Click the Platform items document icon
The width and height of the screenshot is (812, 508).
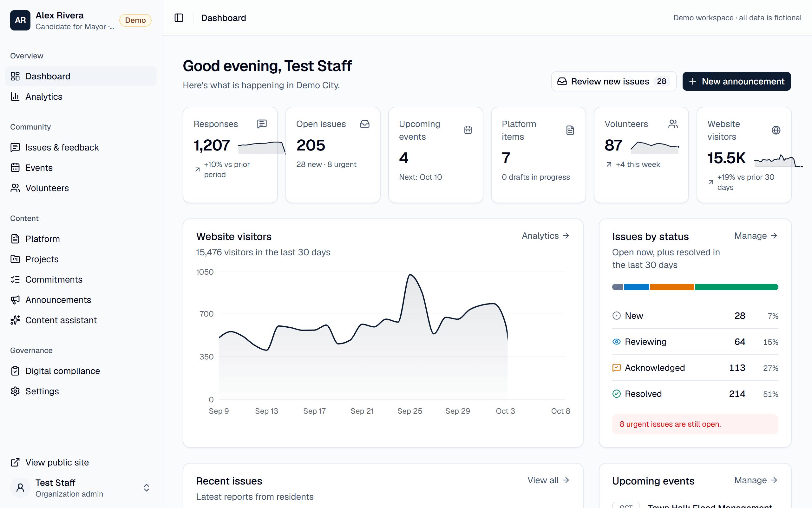570,130
